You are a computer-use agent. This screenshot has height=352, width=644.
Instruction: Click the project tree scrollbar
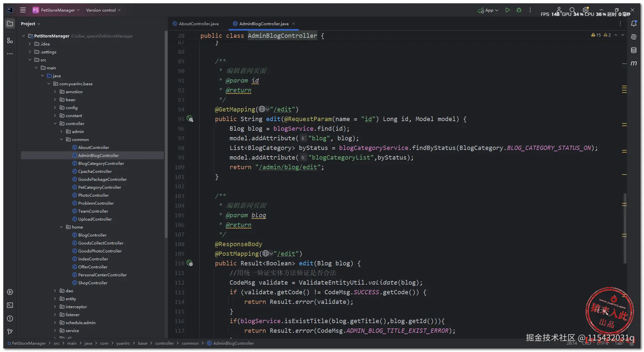166,134
